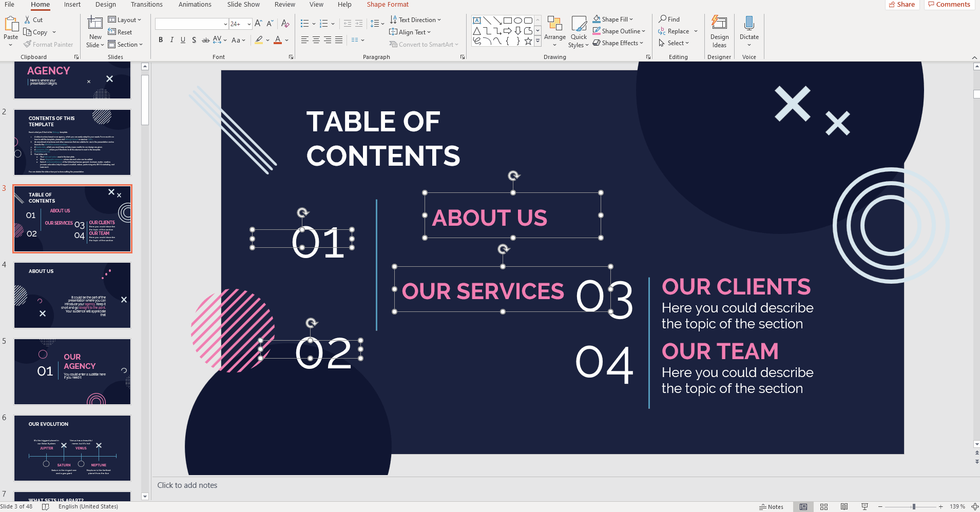Click the Format Painter tool
980x512 pixels.
click(49, 45)
